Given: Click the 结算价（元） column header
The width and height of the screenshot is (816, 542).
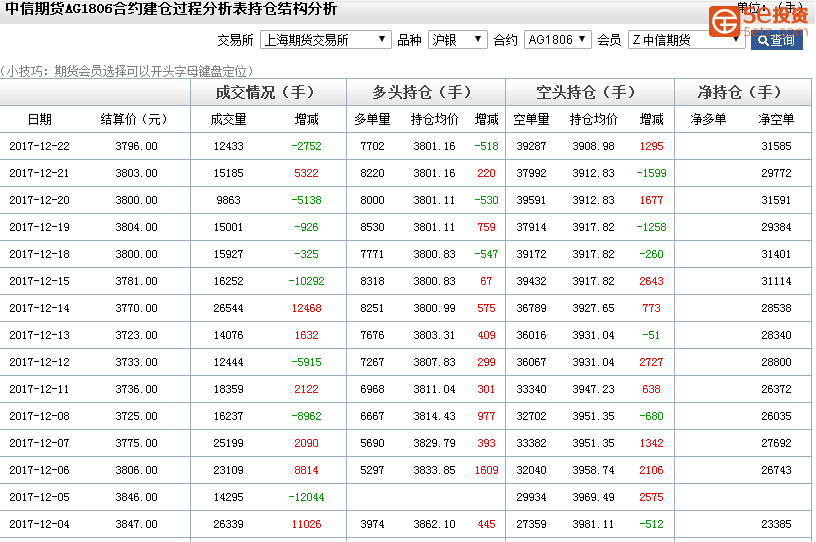Looking at the screenshot, I should coord(134,119).
